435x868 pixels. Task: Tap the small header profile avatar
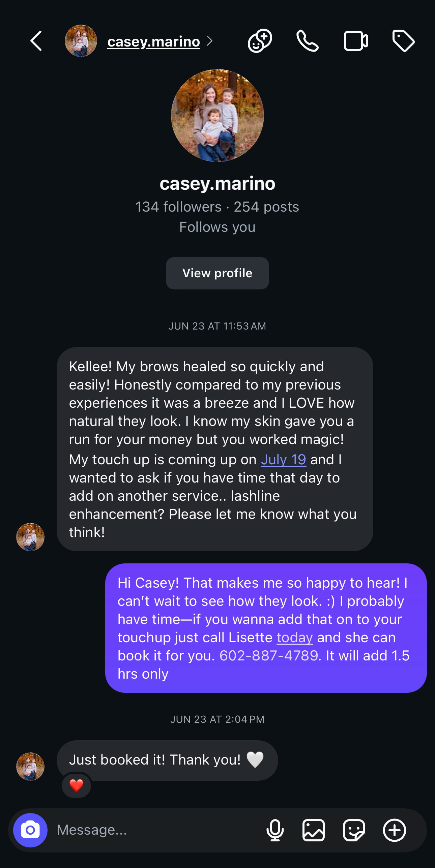[x=81, y=41]
